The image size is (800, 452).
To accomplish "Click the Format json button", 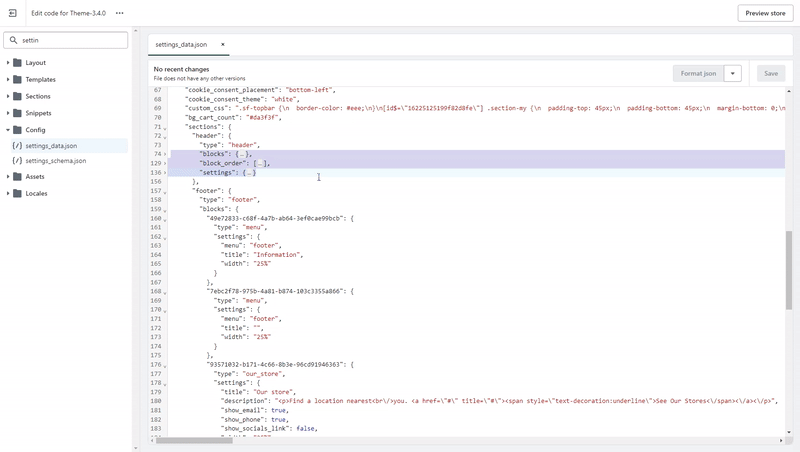I will [698, 73].
